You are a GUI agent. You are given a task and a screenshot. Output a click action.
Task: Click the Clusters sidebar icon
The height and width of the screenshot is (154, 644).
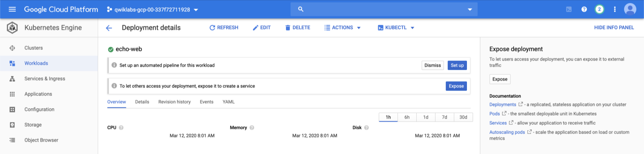tap(12, 48)
